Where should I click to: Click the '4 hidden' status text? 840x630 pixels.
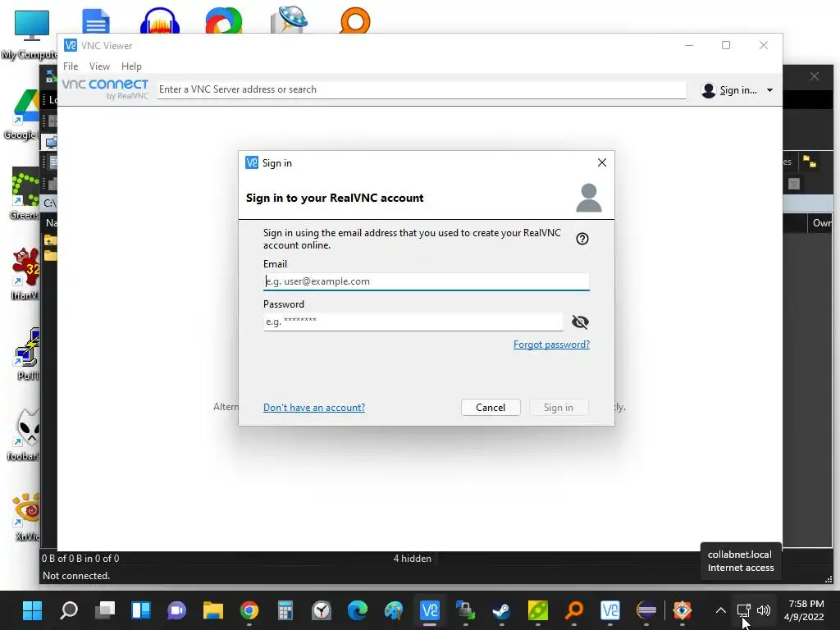pos(412,558)
